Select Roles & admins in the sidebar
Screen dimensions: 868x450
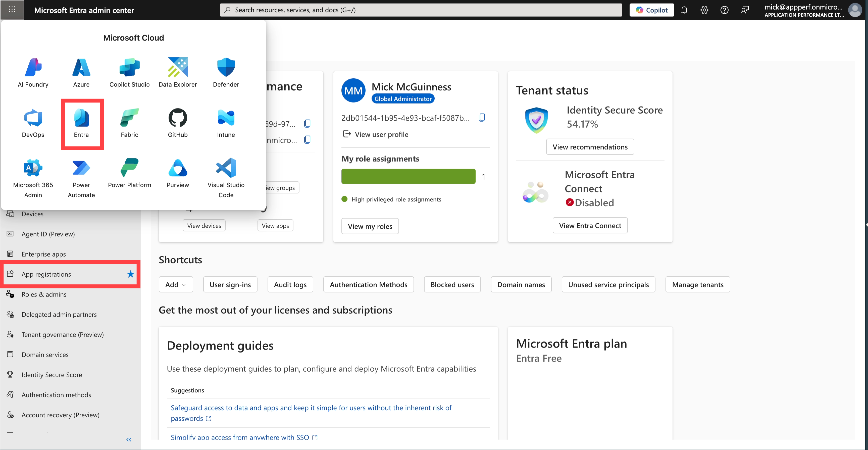(44, 294)
